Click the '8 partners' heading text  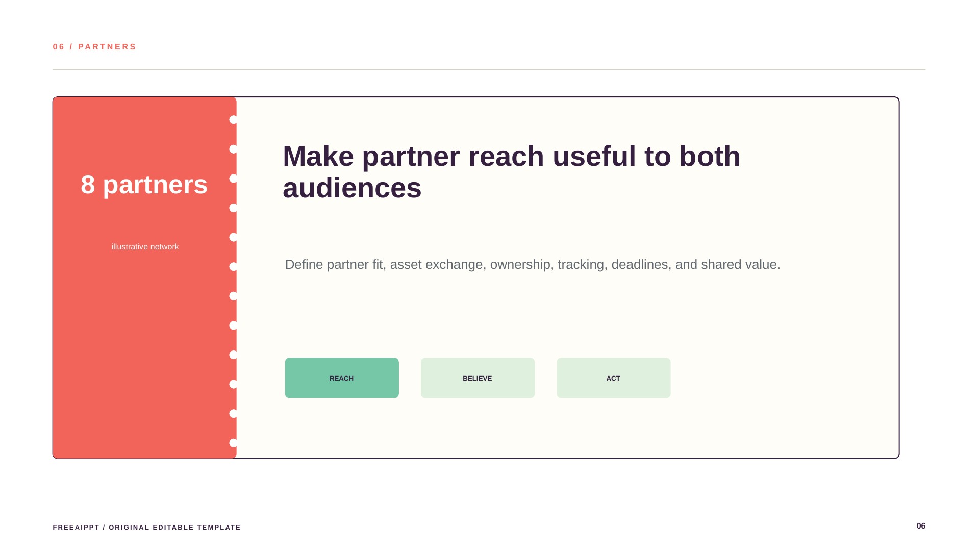[x=144, y=185]
